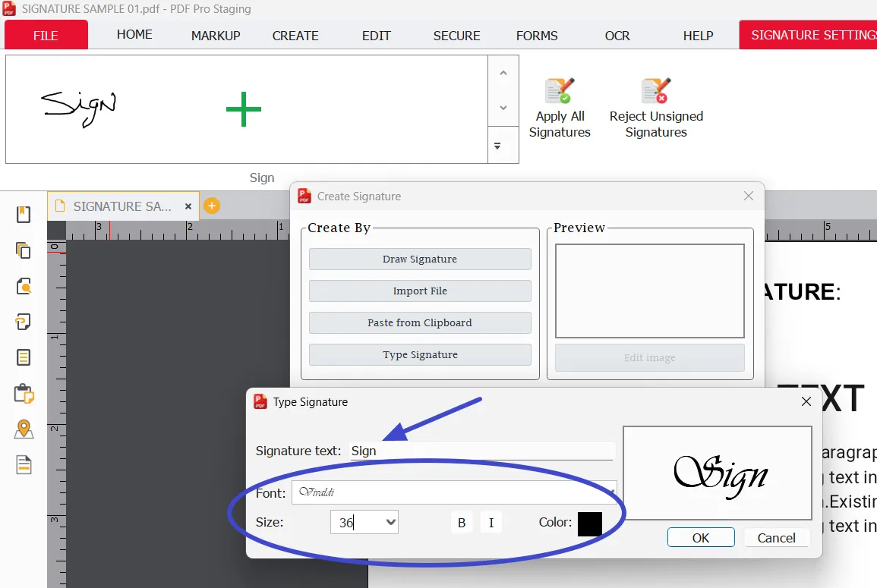The height and width of the screenshot is (588, 877).
Task: Switch to the CREATE ribbon tab
Action: click(x=295, y=35)
